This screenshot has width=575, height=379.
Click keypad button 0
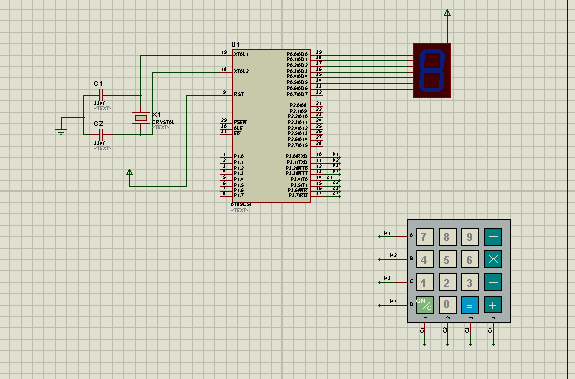click(x=447, y=305)
